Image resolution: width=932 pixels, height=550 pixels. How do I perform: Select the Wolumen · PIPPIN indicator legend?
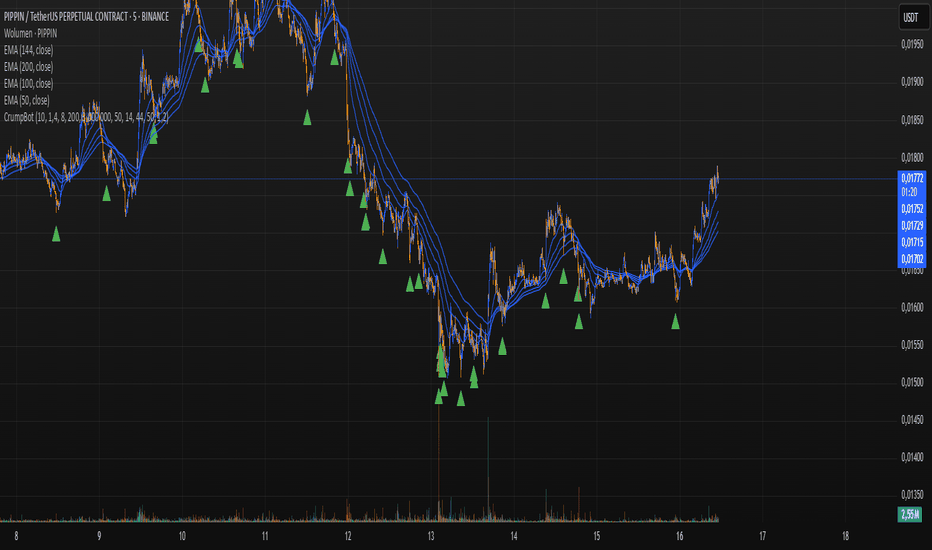pyautogui.click(x=30, y=33)
